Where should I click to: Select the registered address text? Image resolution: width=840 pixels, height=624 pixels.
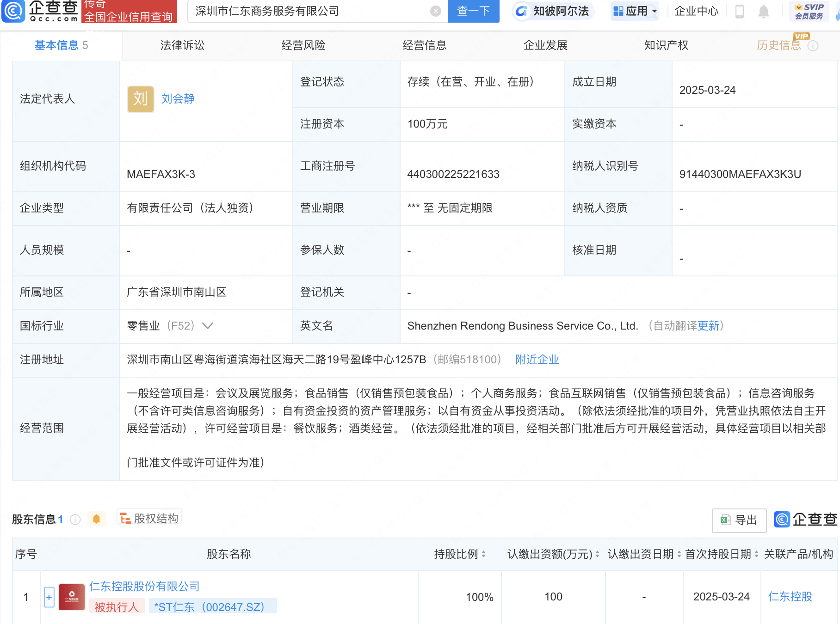pos(276,360)
